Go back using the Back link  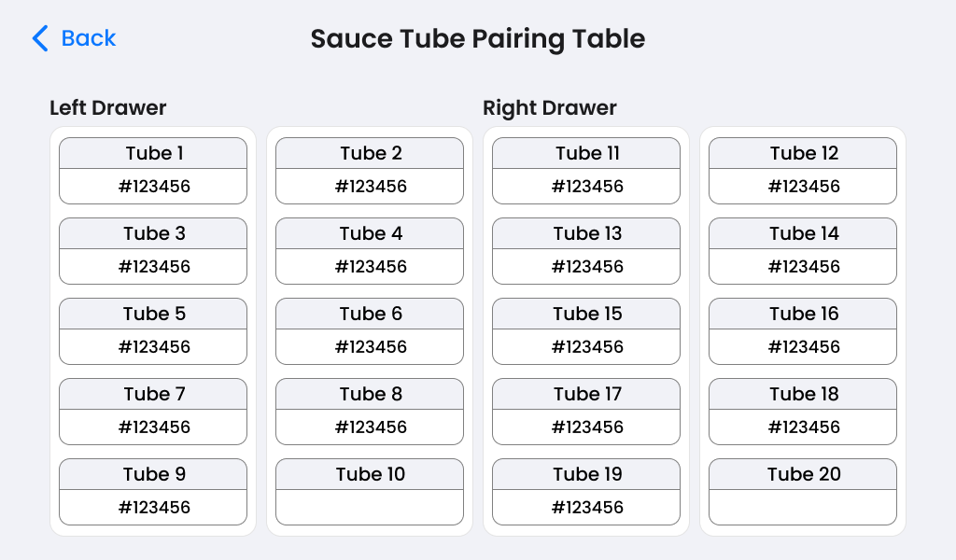click(x=88, y=38)
